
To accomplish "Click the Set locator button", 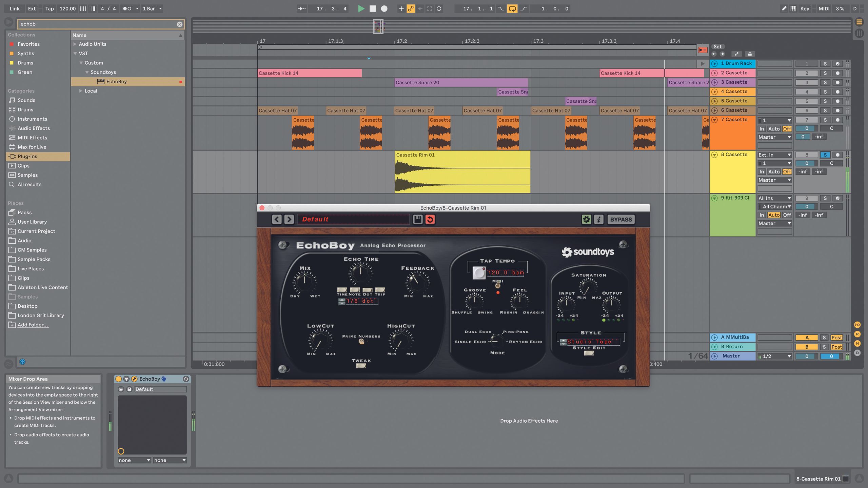I will click(x=717, y=47).
